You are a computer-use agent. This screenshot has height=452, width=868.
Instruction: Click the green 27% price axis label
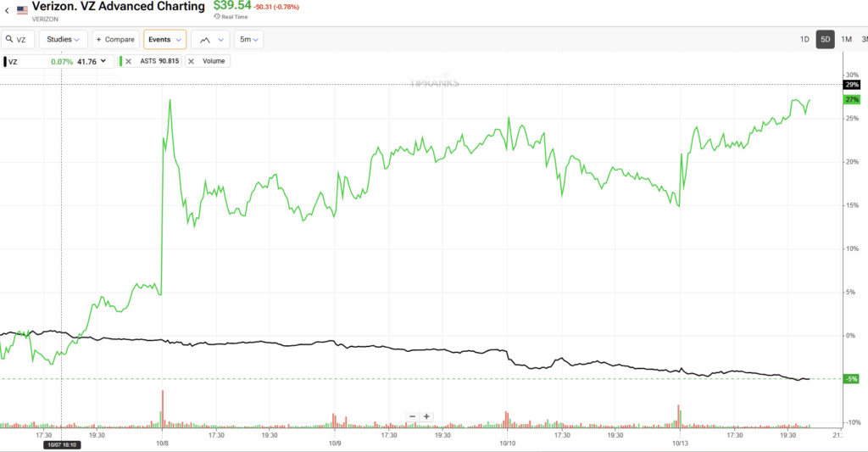852,99
